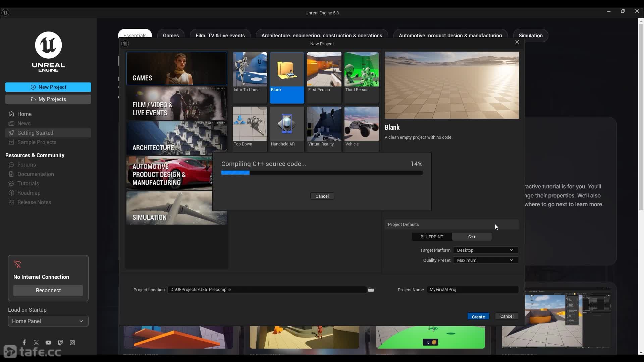
Task: Click the Documentation page icon
Action: 11,174
